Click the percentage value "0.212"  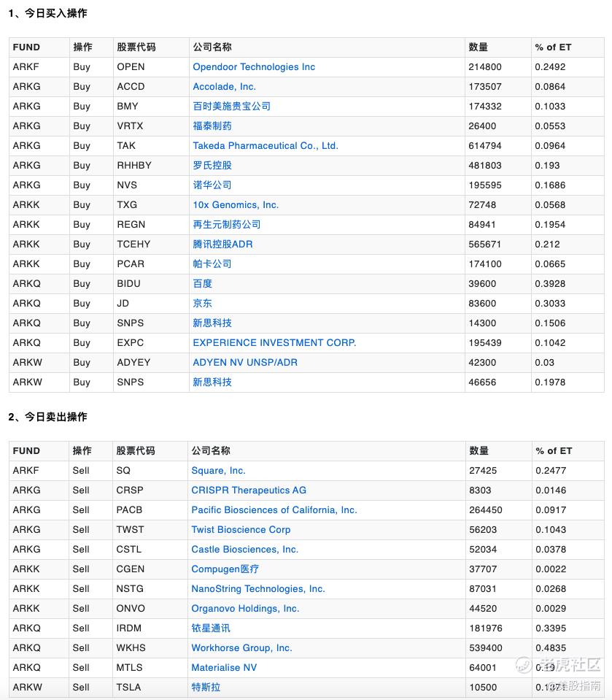547,245
